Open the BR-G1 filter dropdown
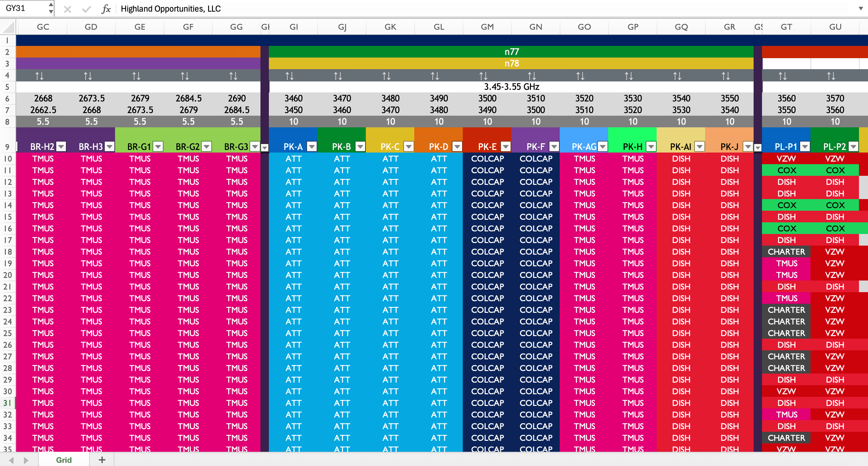This screenshot has height=466, width=868. click(158, 147)
